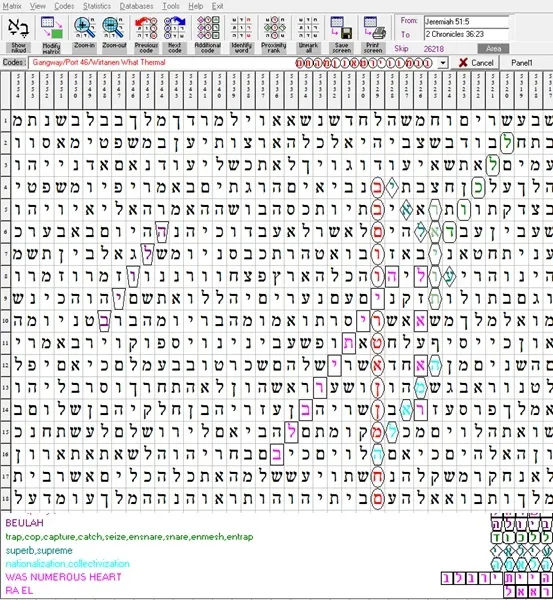
Task: Click the cyan hexagon letter in row 16
Action: [377, 455]
